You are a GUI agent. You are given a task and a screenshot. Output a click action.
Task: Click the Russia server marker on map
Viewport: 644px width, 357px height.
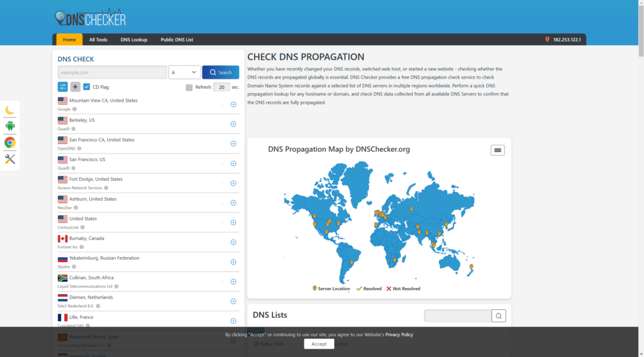pyautogui.click(x=411, y=209)
